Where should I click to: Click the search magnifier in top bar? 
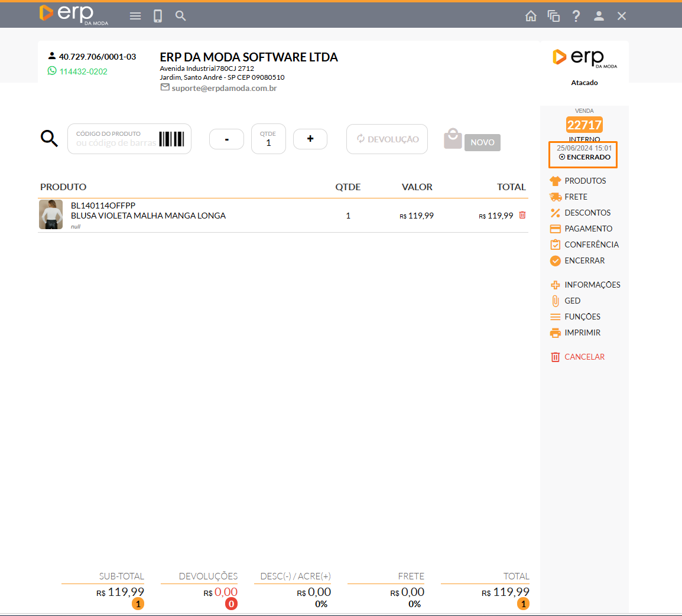coord(181,16)
